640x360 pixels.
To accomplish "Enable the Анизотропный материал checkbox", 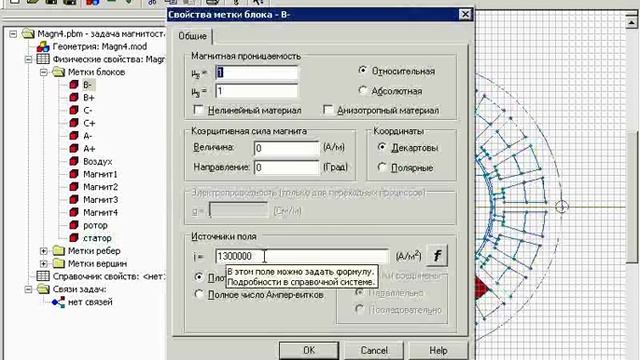I will (328, 110).
